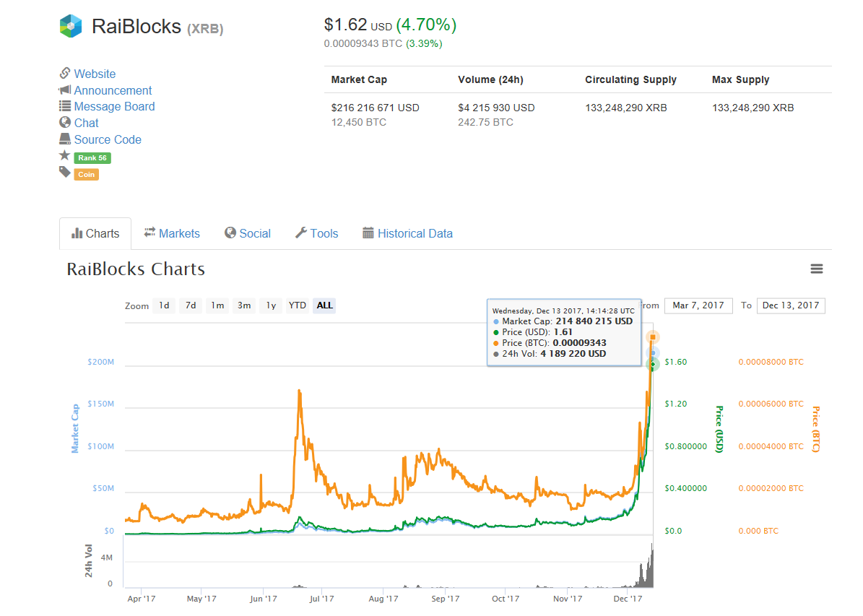
Task: Click the $200M market cap axis tick
Action: [100, 362]
